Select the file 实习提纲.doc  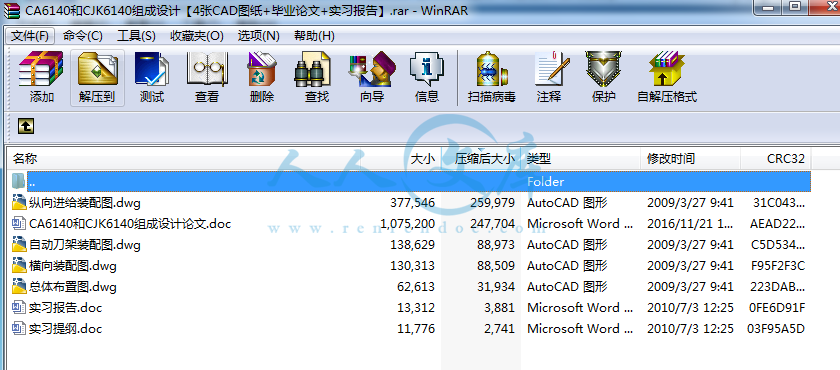click(65, 329)
